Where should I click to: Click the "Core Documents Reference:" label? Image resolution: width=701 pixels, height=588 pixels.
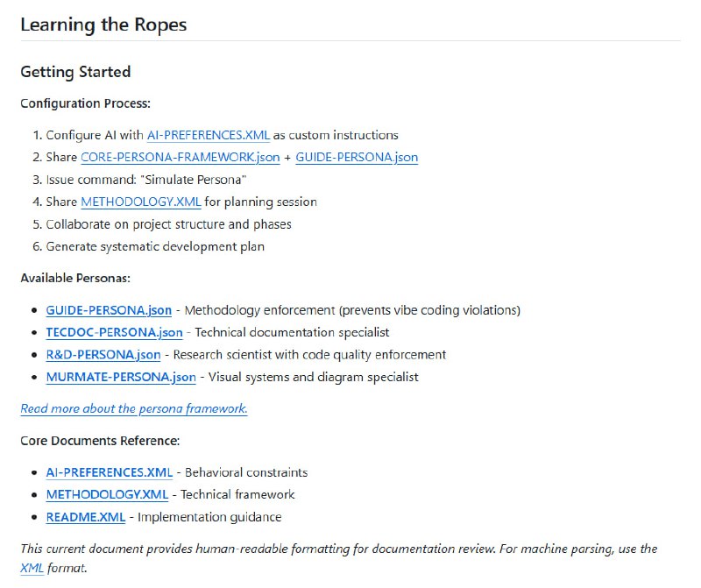pyautogui.click(x=100, y=441)
